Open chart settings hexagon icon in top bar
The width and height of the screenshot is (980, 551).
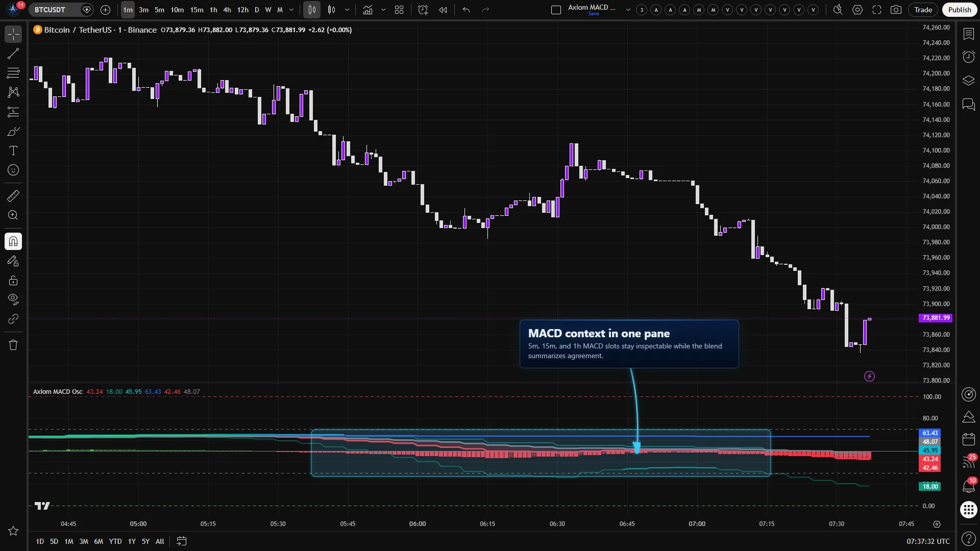(857, 10)
